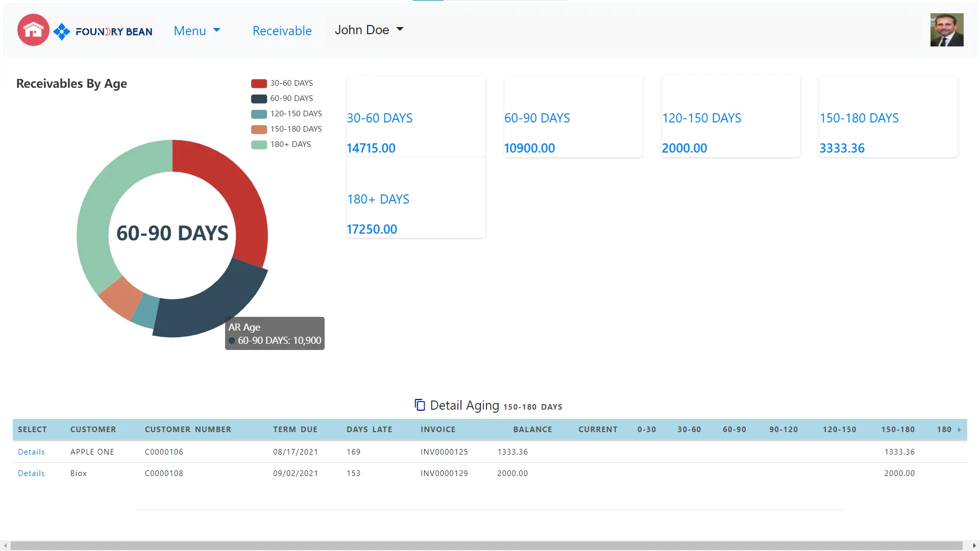Click the red home icon

pyautogui.click(x=33, y=30)
